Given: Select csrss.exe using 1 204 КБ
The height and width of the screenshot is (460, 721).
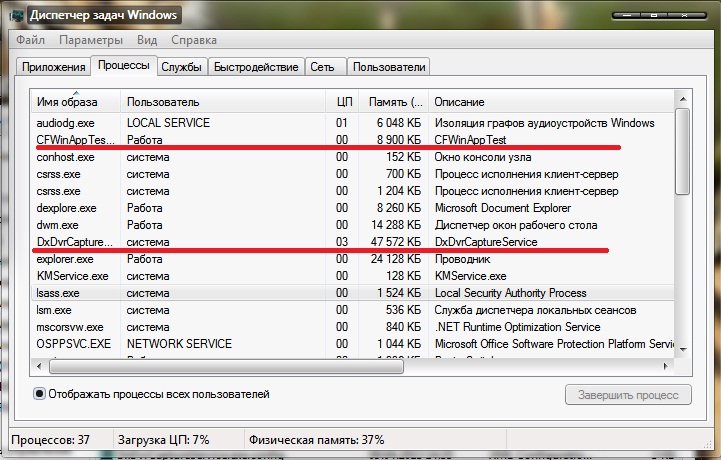Looking at the screenshot, I should 352,191.
